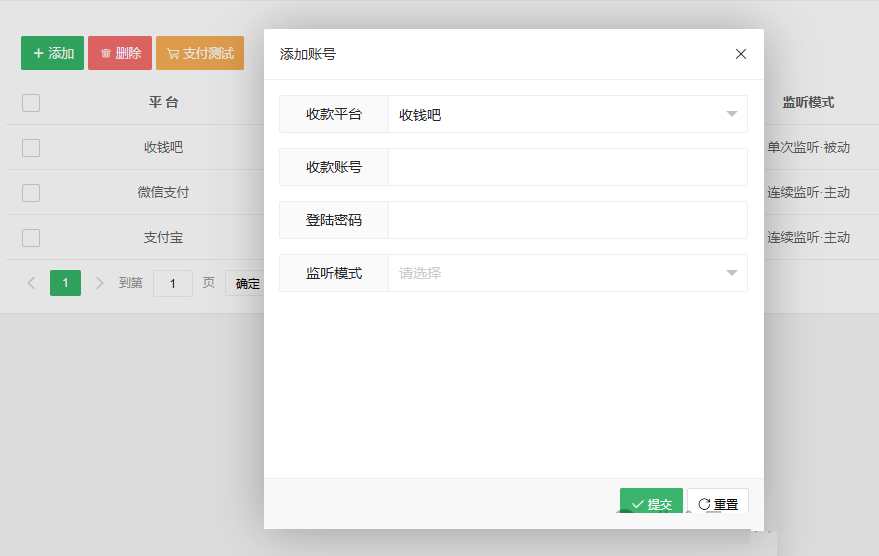Click the green 添加 add button
Screen dimensions: 879x556
[52, 53]
